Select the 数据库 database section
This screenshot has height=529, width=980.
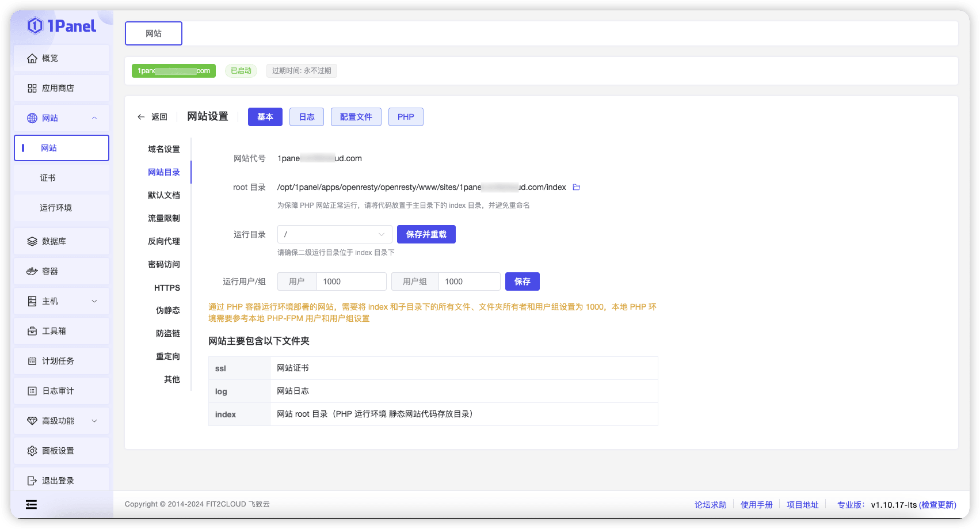click(55, 241)
